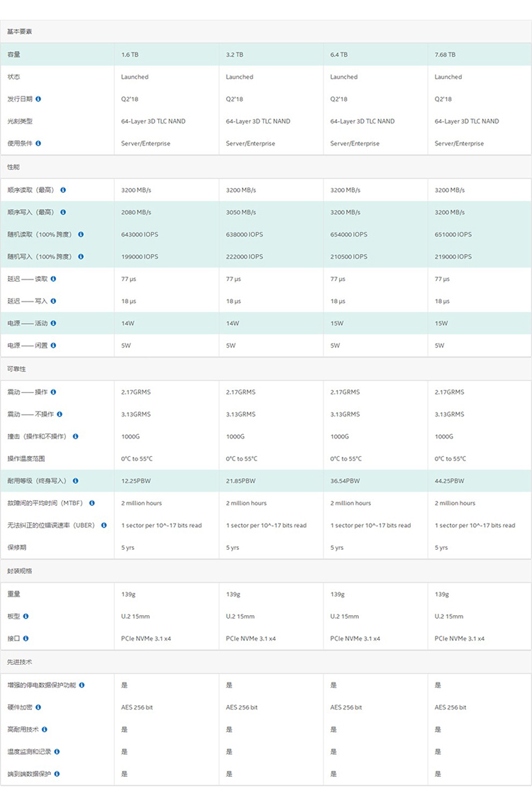
Task: Click the info icon for 故障间的平均时间（MTBF）
Action: click(92, 503)
